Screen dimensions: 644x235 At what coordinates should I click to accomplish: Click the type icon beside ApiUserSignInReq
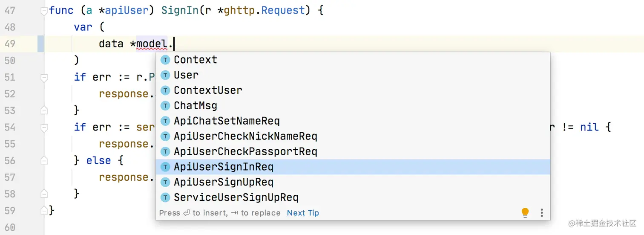165,167
